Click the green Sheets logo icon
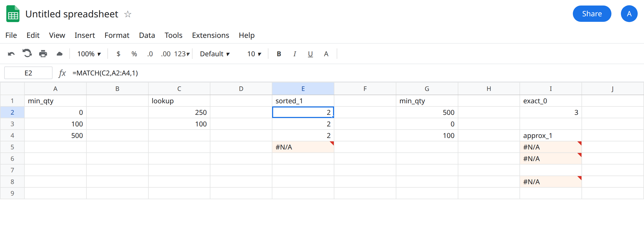The image size is (644, 226). 13,14
